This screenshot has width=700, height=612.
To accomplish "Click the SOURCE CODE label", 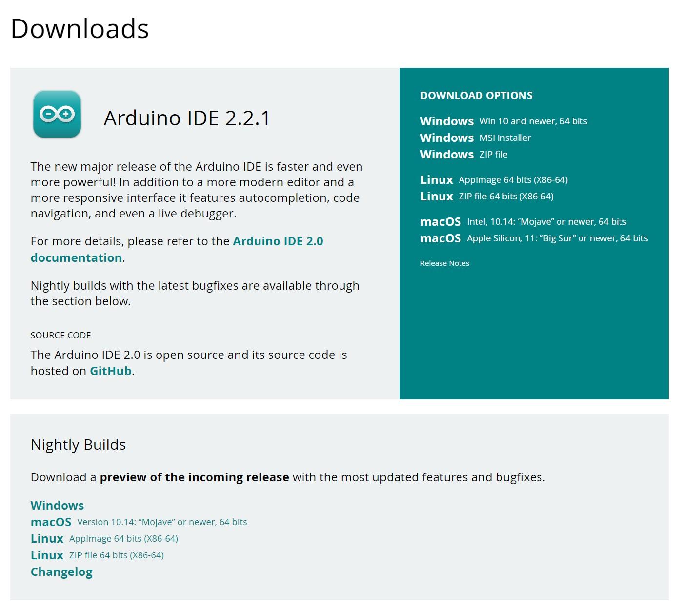I will (60, 336).
